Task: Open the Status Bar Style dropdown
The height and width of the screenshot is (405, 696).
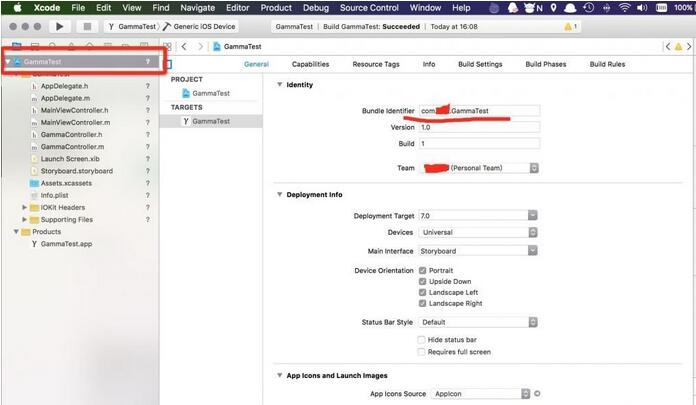Action: pos(478,322)
